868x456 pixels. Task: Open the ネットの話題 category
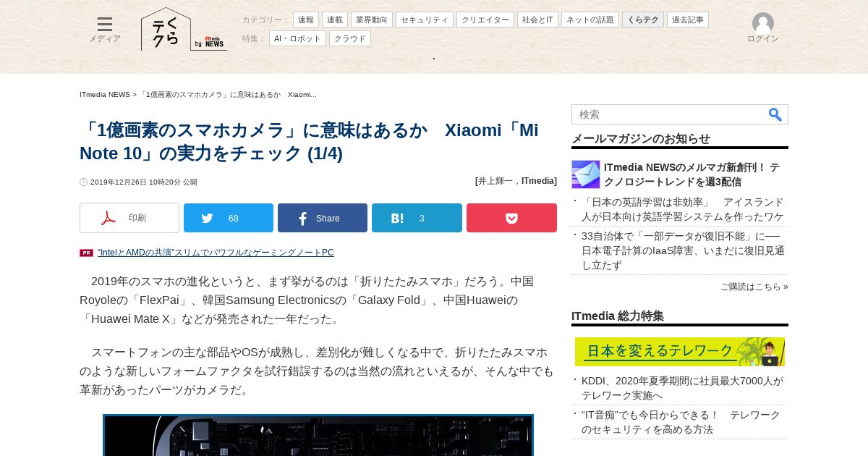click(590, 20)
